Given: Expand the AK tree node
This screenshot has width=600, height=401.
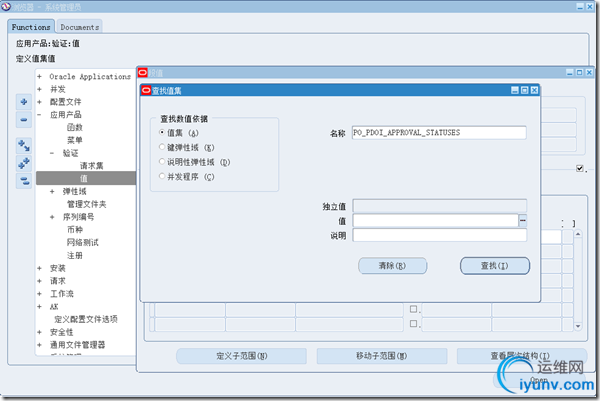Looking at the screenshot, I should pyautogui.click(x=39, y=306).
